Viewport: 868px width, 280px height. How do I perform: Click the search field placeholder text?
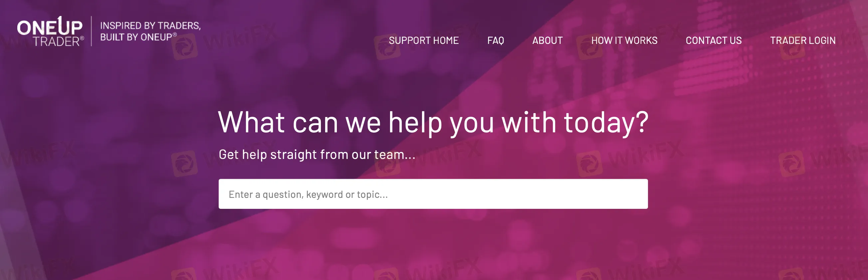pyautogui.click(x=308, y=195)
